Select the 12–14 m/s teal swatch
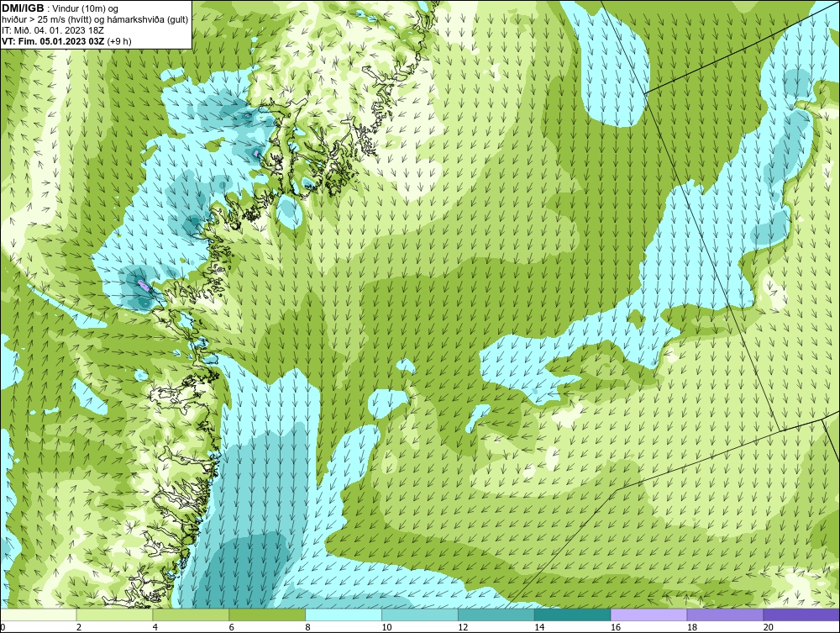The image size is (840, 633). point(496,615)
